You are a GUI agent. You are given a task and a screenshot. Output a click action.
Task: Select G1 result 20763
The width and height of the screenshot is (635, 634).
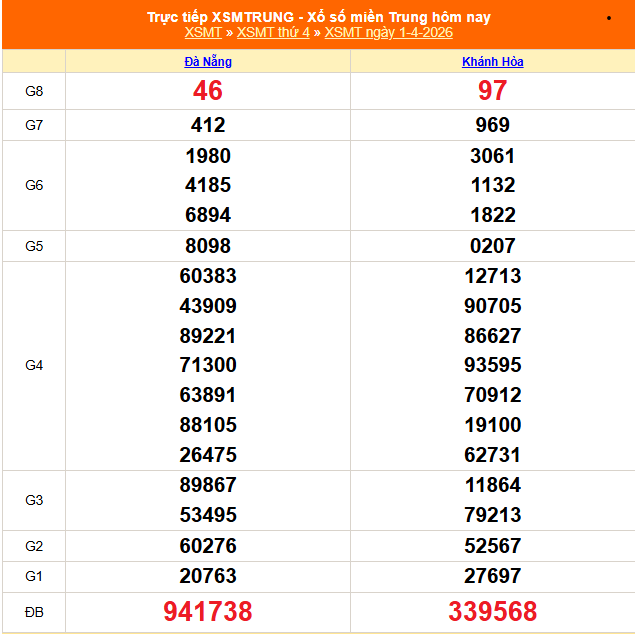[208, 575]
